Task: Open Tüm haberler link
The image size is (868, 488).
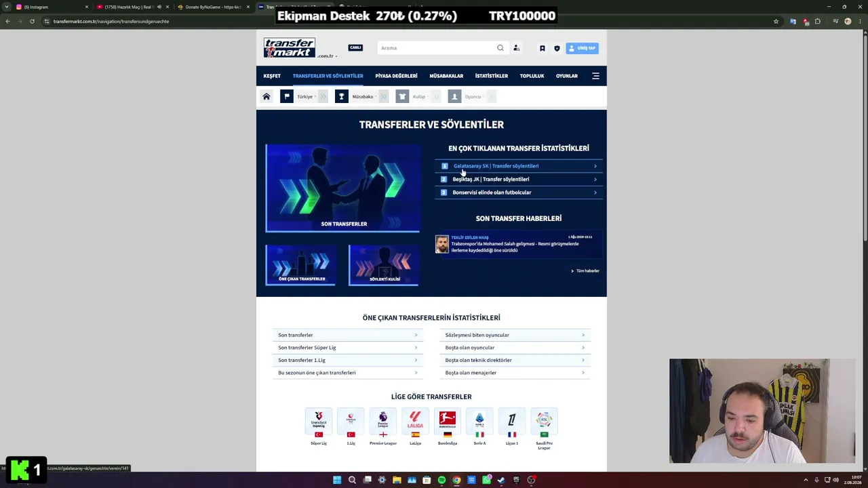Action: click(585, 271)
